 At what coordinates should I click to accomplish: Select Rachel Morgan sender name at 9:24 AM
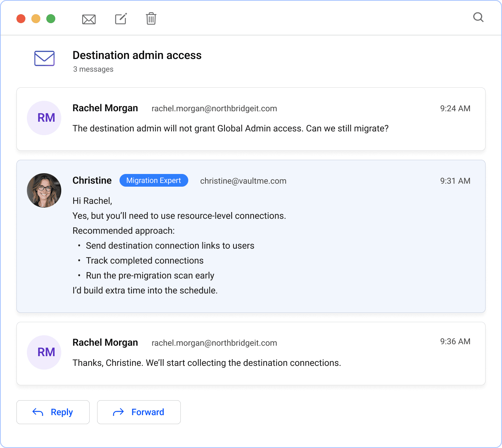point(105,108)
